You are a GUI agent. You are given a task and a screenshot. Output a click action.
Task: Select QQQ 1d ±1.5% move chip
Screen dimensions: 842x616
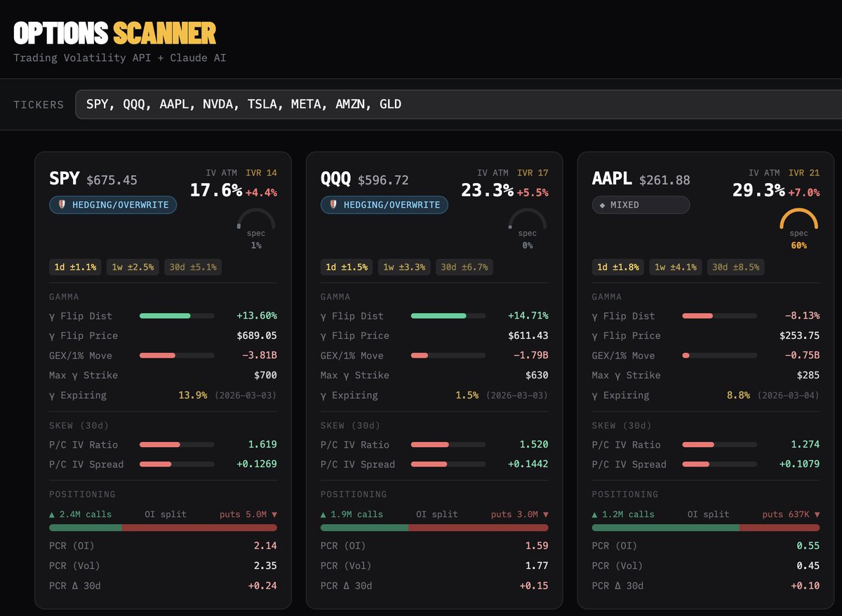(x=347, y=267)
